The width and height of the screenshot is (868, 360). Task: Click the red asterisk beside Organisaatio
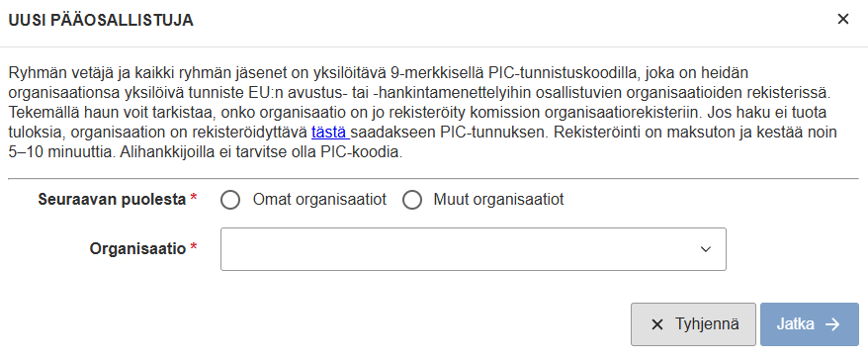[193, 247]
